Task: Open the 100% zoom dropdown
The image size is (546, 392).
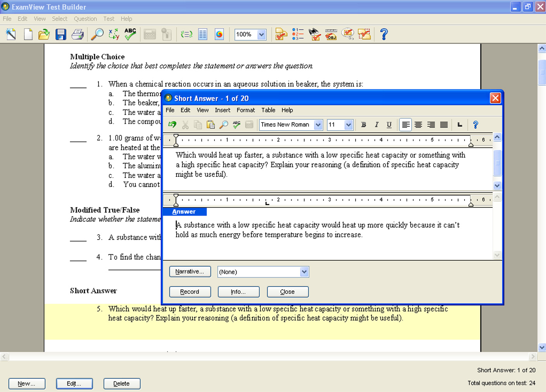Action: tap(262, 35)
